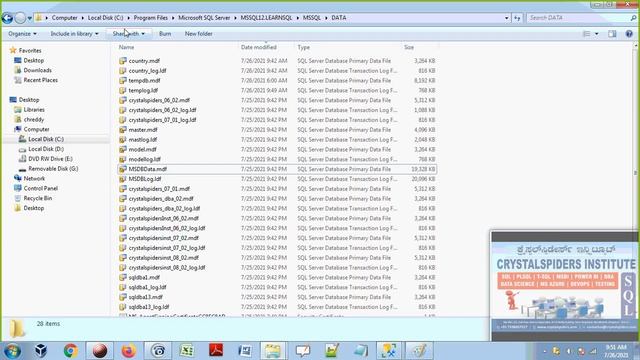Sort by the Date modified column header

pyautogui.click(x=258, y=47)
